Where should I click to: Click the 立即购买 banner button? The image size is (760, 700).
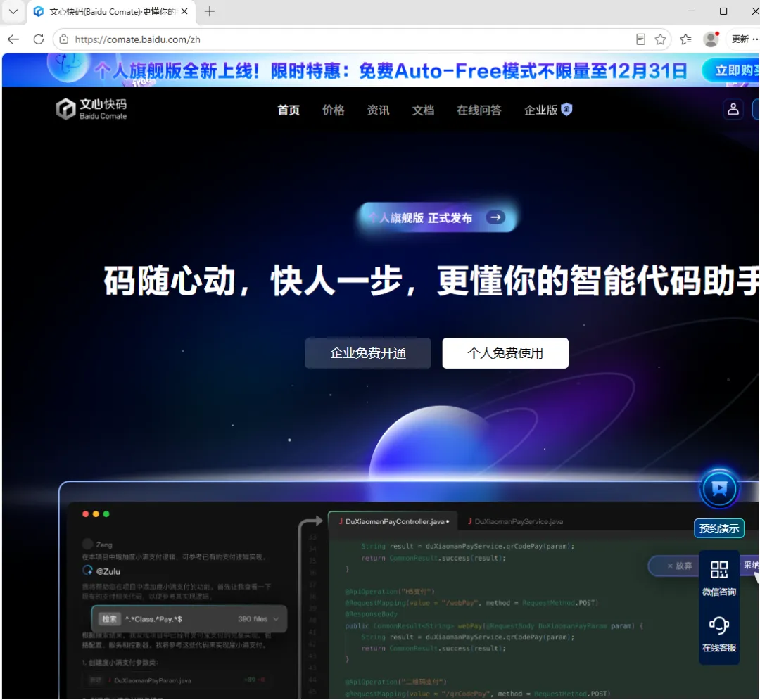click(732, 71)
